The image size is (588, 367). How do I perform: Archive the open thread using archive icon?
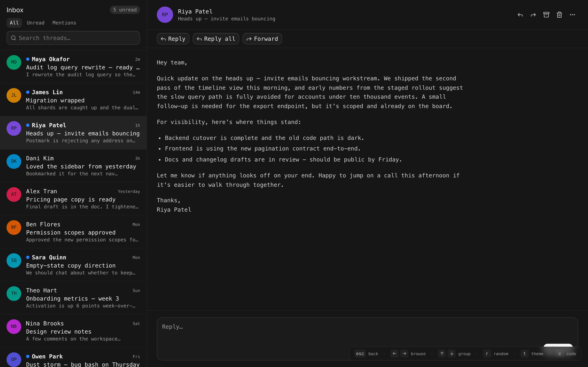point(546,15)
